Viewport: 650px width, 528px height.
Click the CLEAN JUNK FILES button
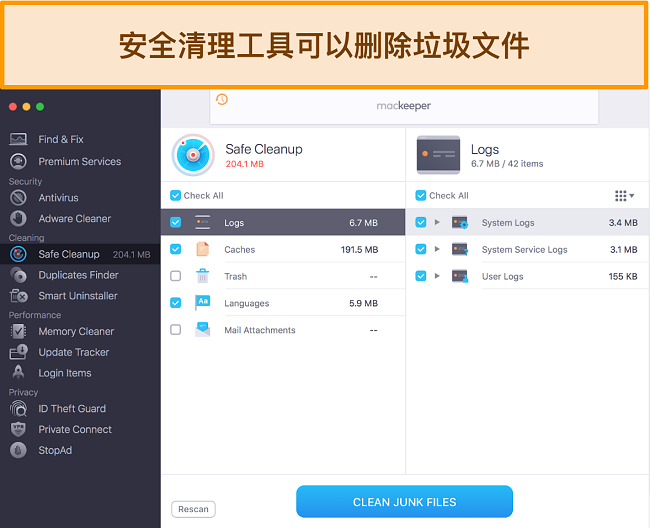click(x=404, y=502)
